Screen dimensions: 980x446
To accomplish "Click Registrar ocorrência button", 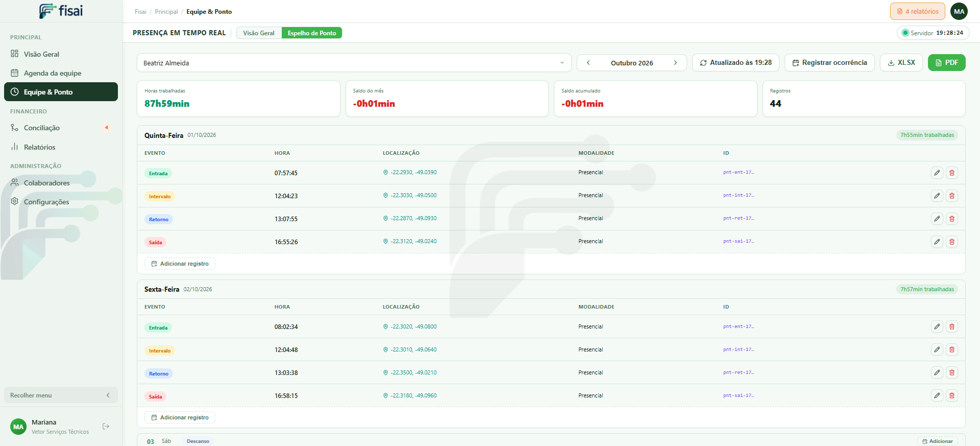I will 829,63.
